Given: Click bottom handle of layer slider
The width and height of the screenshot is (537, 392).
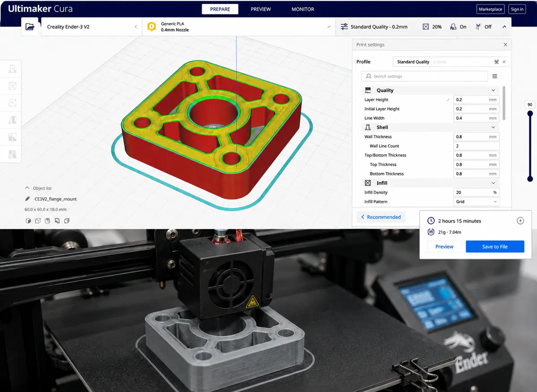Looking at the screenshot, I should pyautogui.click(x=530, y=179).
